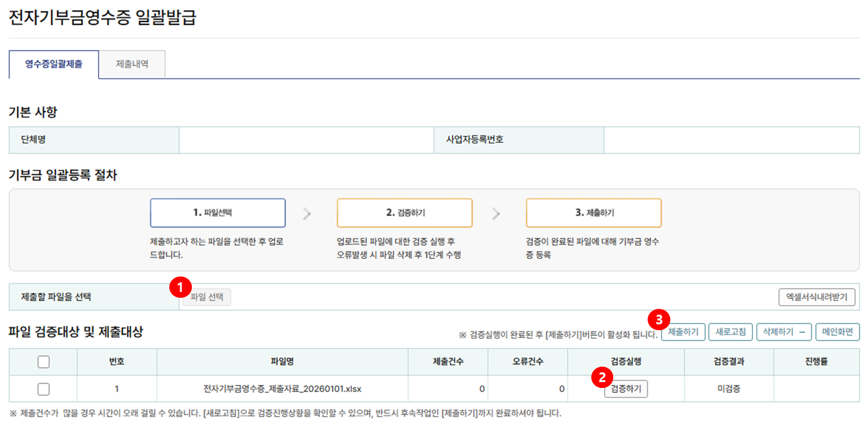This screenshot has width=868, height=434.
Task: Go to 메인화면
Action: 838,332
